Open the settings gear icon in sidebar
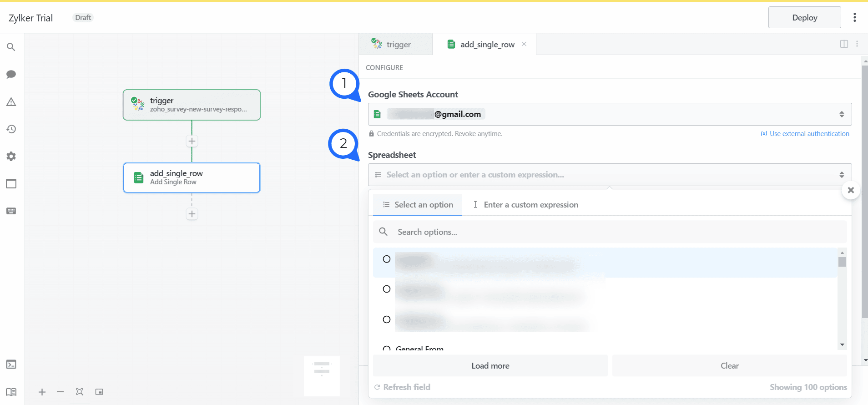868x405 pixels. pos(11,157)
